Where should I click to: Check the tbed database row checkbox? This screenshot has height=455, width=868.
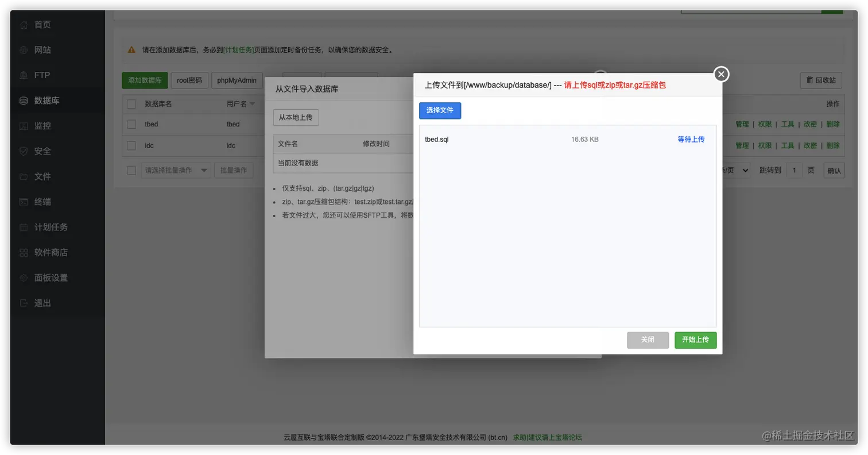131,124
